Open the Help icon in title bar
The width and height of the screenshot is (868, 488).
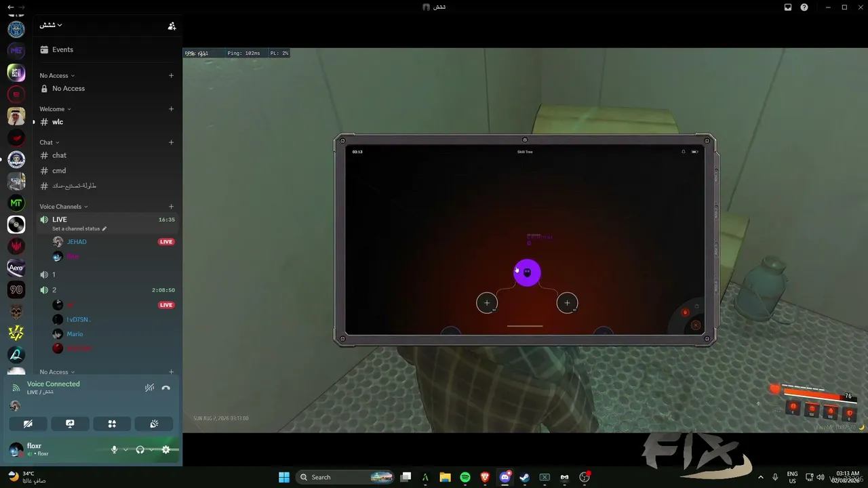click(x=804, y=7)
